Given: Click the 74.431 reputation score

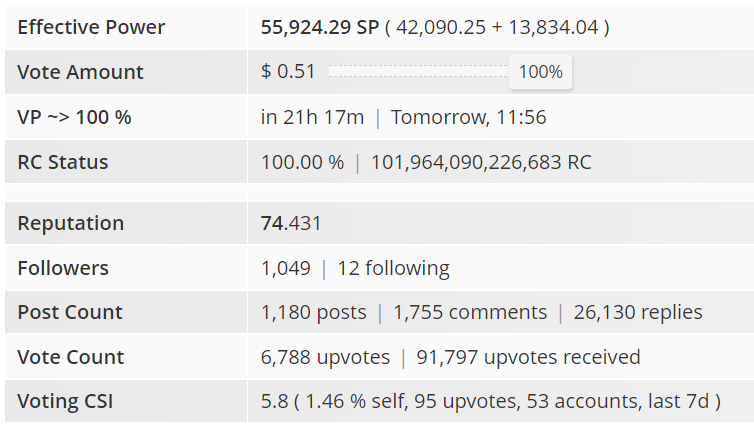Looking at the screenshot, I should click(x=291, y=223).
